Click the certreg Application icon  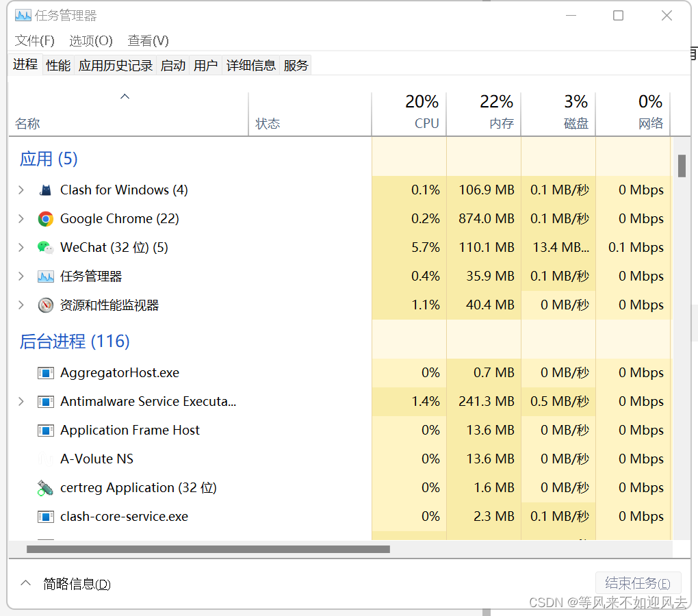[x=45, y=487]
